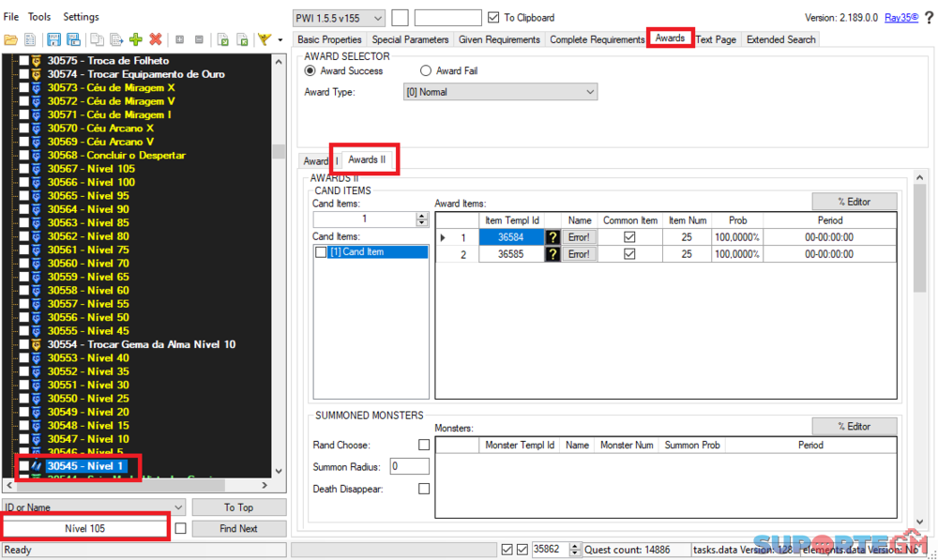This screenshot has width=938, height=560.
Task: Select the Award Fail radio button
Action: click(426, 71)
